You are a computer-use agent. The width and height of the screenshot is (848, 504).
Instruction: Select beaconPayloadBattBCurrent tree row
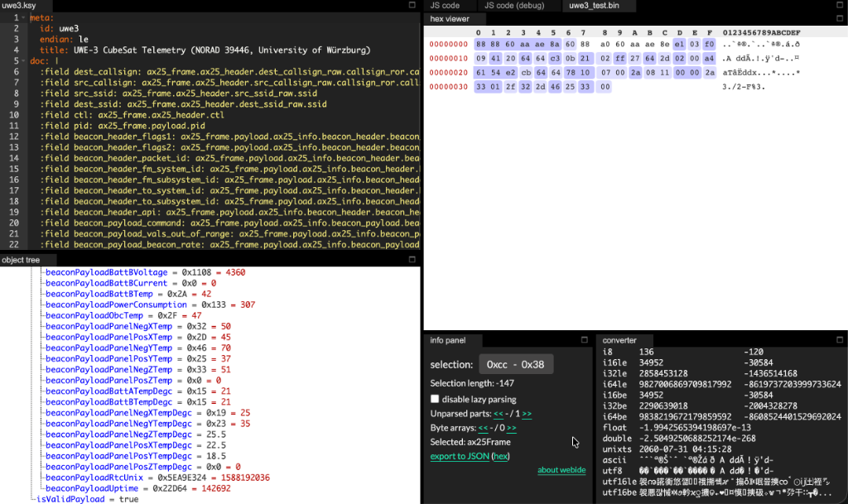131,283
